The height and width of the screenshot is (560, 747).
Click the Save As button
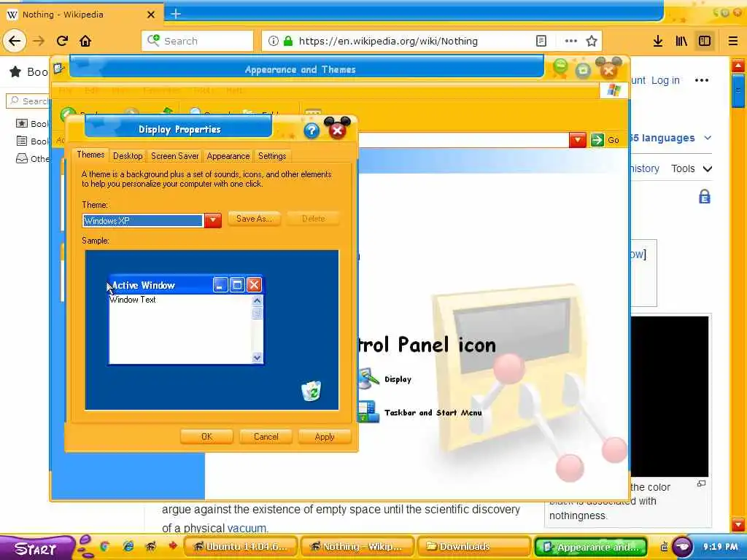(254, 219)
